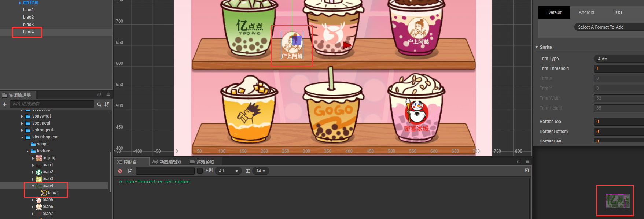Viewport: 644px width, 219px height.
Task: Click the add asset plus button
Action: click(x=4, y=104)
